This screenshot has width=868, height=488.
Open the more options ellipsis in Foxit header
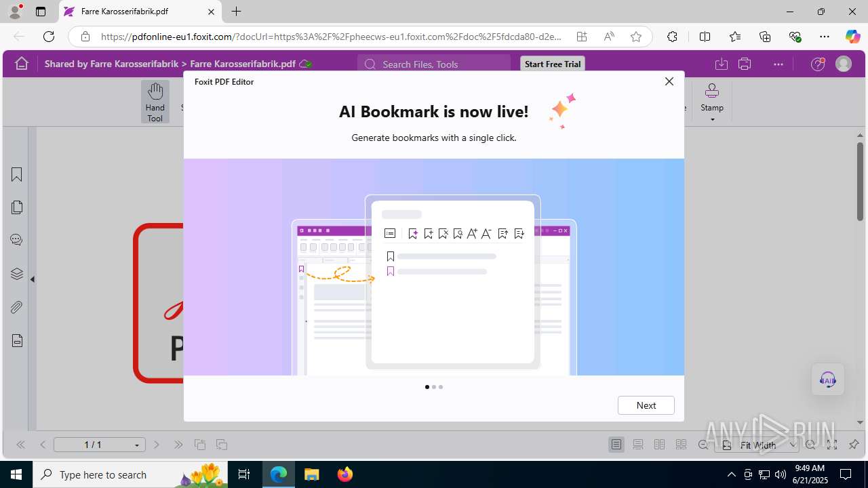click(x=778, y=64)
